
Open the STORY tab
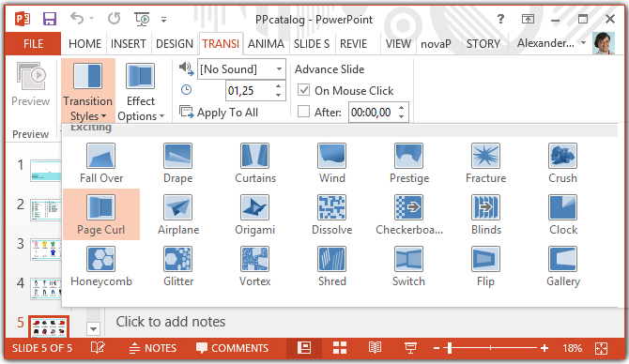[483, 44]
